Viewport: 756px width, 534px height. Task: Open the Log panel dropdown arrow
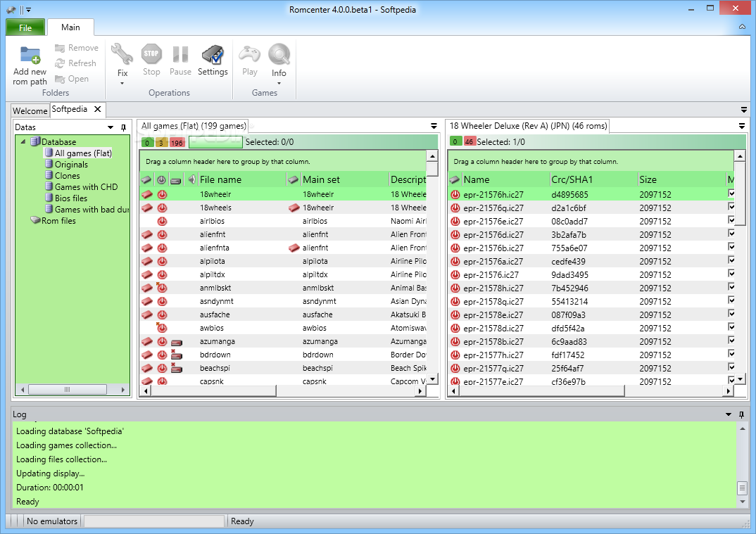tap(729, 414)
